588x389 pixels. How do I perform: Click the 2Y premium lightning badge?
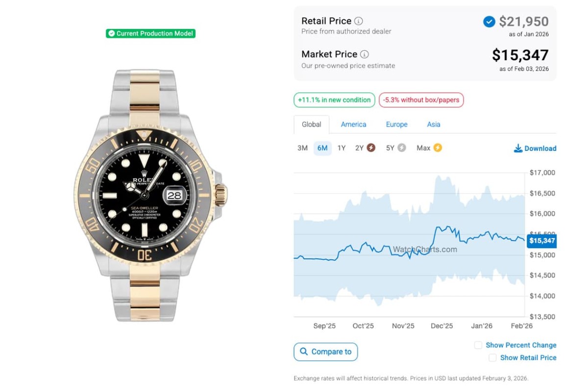371,148
